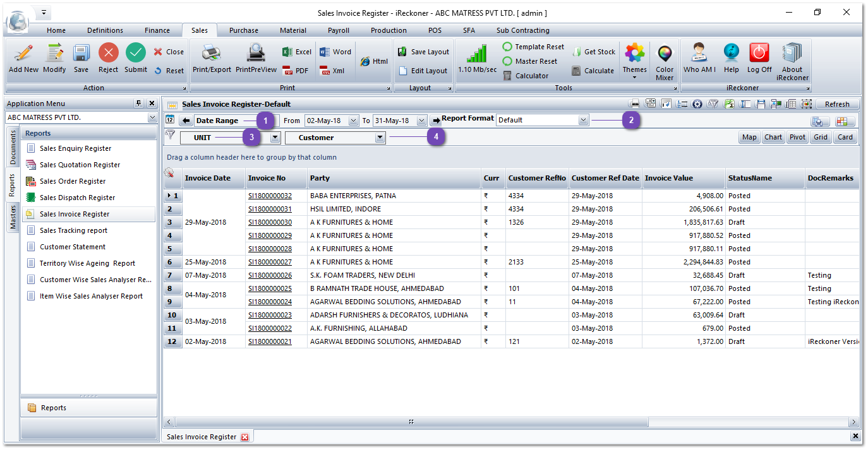
Task: Open the Color Mixer
Action: 664,60
